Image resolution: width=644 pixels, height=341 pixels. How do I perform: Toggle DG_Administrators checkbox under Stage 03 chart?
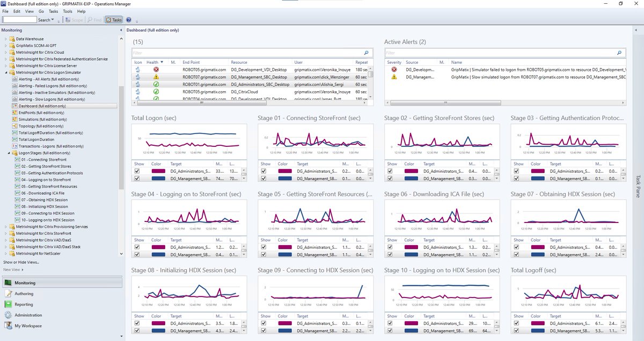click(x=516, y=171)
